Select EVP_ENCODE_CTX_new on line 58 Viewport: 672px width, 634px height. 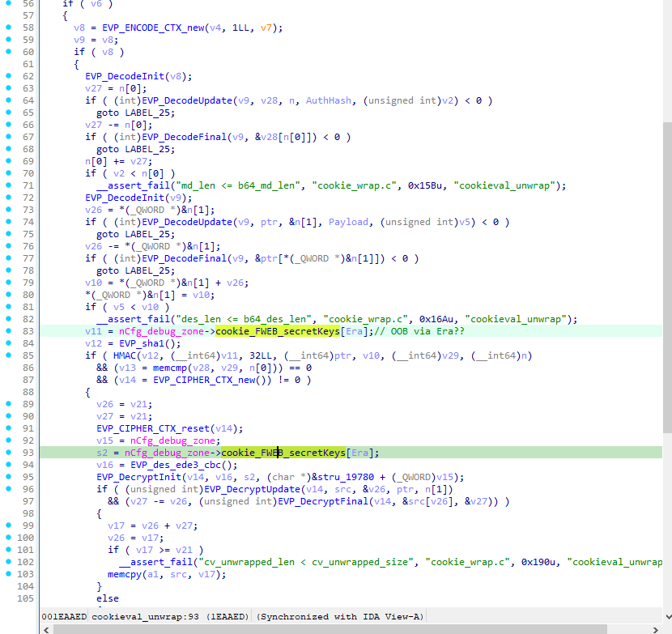(x=153, y=28)
